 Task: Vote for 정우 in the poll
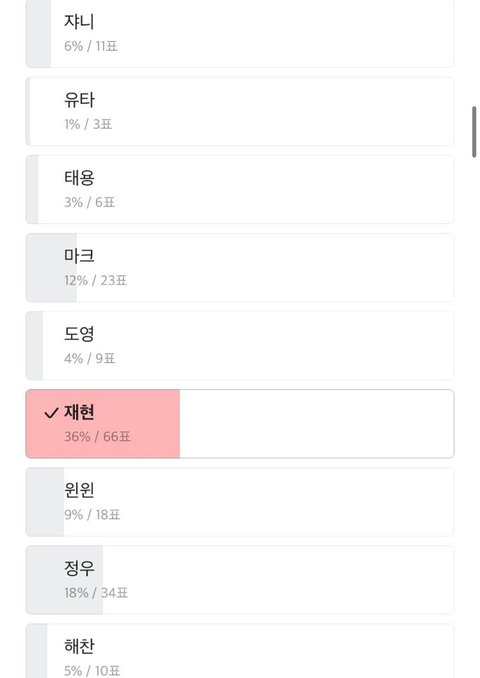[240, 580]
